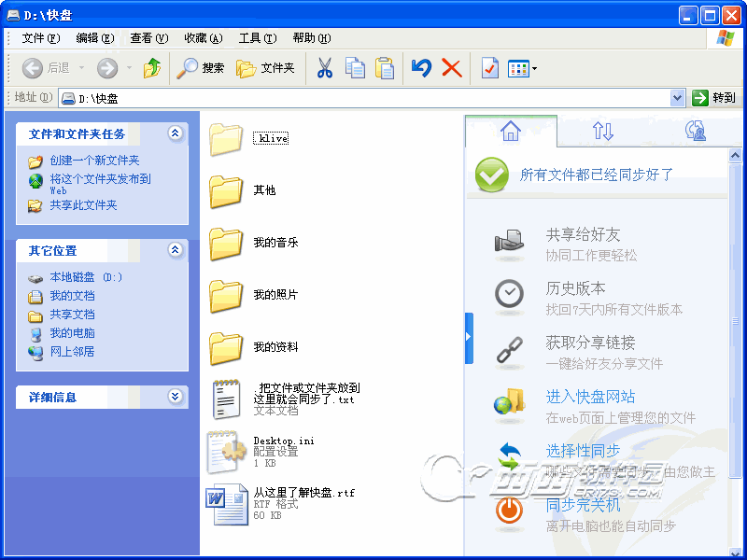747x560 pixels.
Task: Collapse the 其它位置 panel
Action: 176,250
